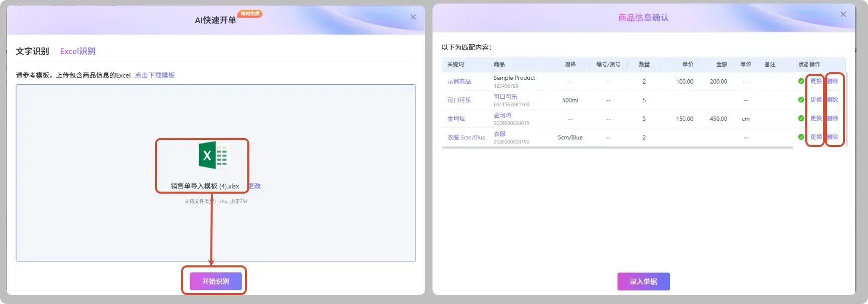Click the 450.00 amount cell

[718, 119]
